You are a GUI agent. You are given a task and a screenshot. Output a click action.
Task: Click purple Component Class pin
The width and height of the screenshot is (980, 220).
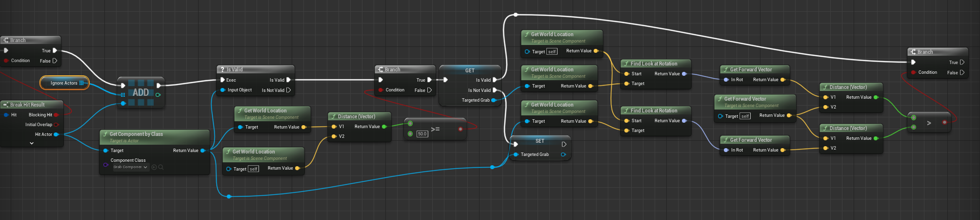105,165
